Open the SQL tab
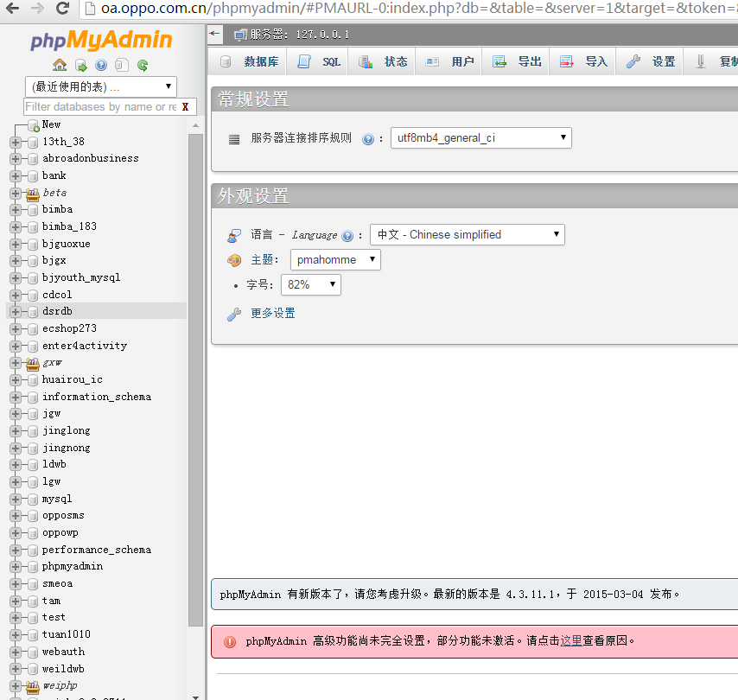The height and width of the screenshot is (700, 738). [x=319, y=61]
